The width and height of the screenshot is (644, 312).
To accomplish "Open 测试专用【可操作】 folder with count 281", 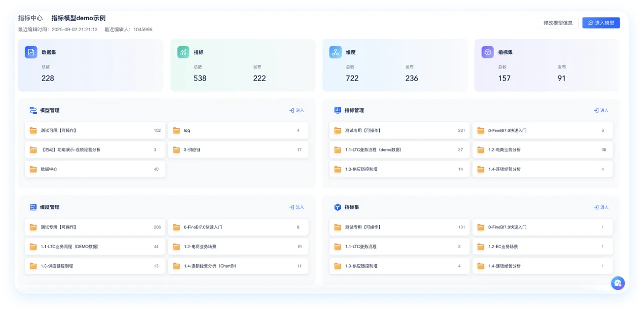I will (x=399, y=130).
